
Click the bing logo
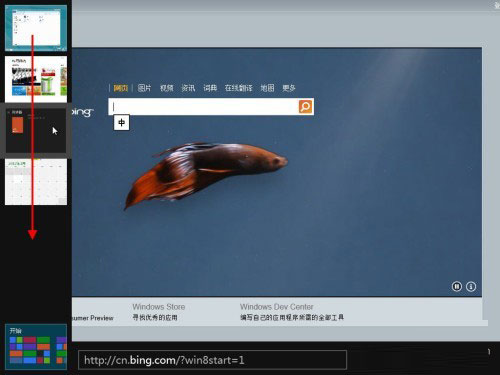point(83,112)
